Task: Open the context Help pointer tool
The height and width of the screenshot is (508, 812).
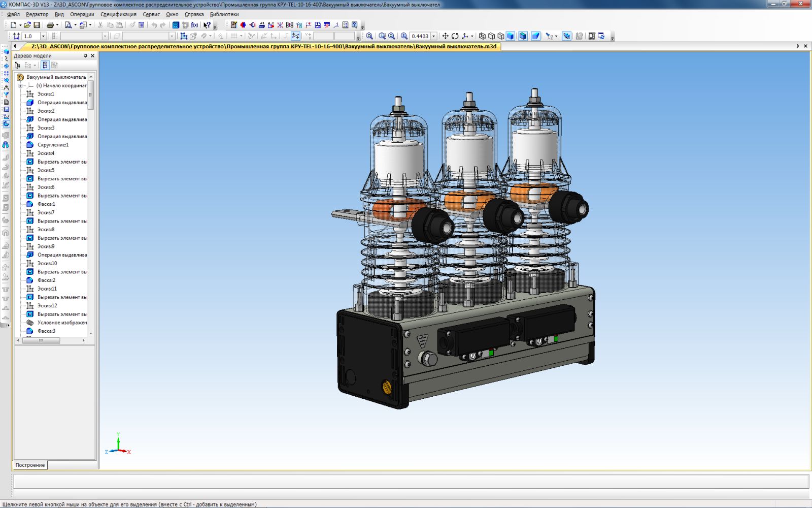Action: click(x=207, y=25)
